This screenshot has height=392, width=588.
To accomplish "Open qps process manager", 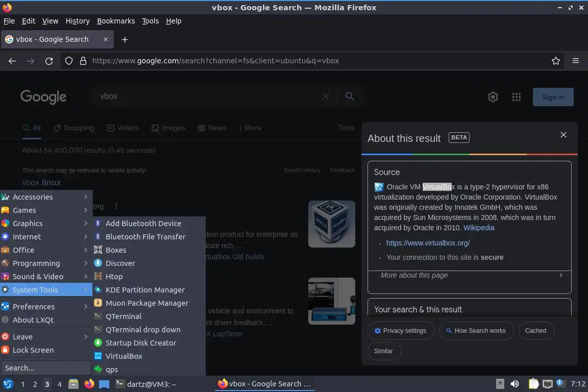I will point(149,370).
